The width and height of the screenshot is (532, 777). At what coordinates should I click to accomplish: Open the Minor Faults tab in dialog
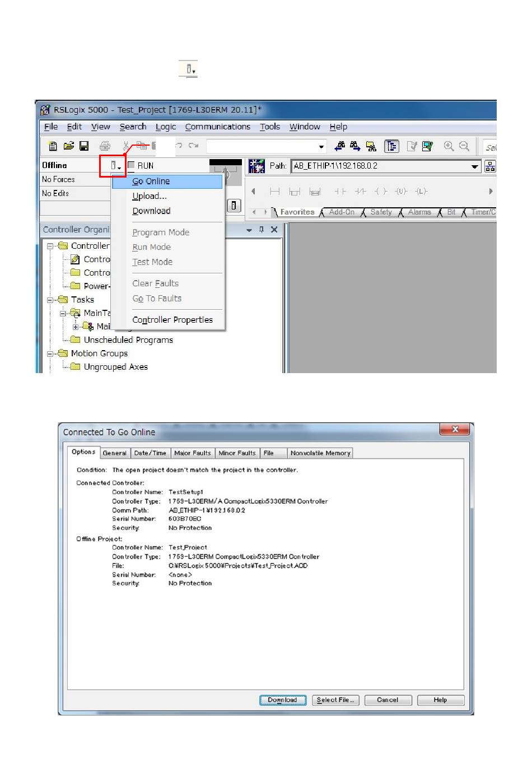[237, 453]
